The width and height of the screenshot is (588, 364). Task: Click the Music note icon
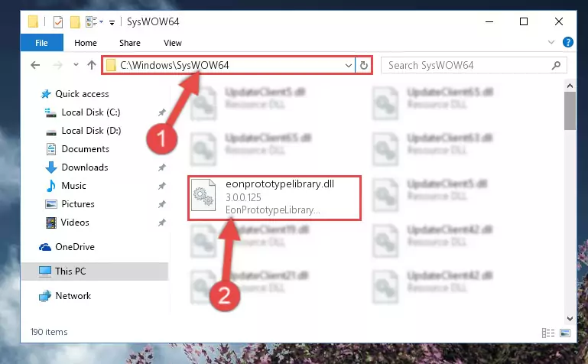[x=50, y=186]
